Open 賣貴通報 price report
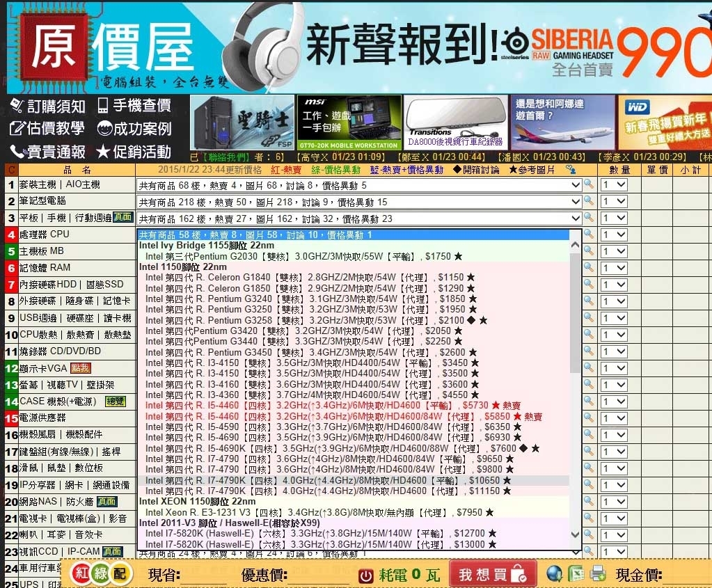Image resolution: width=712 pixels, height=588 pixels. (x=47, y=152)
